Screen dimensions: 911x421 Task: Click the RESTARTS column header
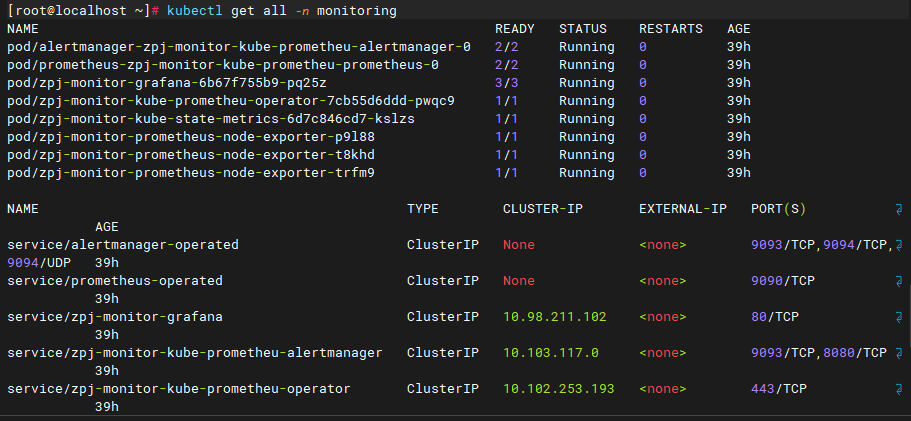[670, 29]
